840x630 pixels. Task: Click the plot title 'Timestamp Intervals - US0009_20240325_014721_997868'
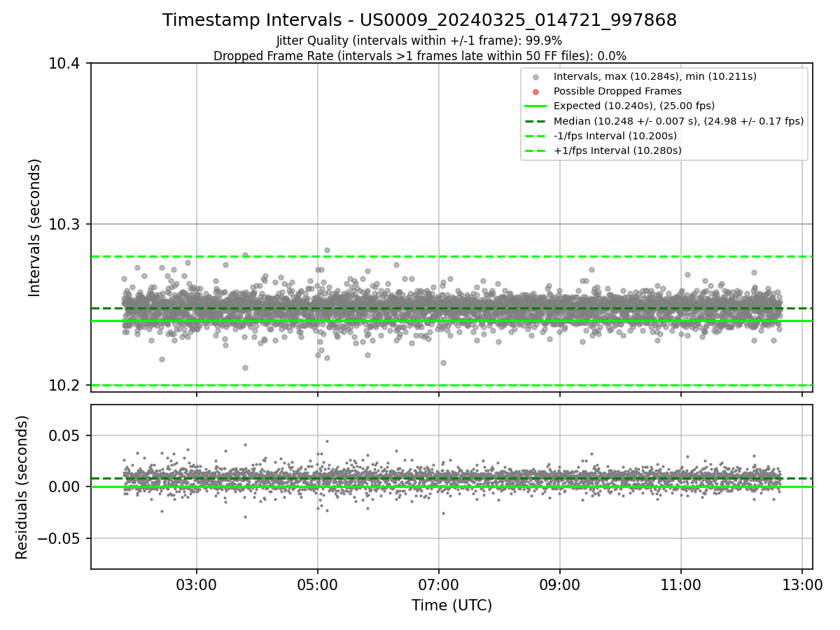(x=419, y=20)
